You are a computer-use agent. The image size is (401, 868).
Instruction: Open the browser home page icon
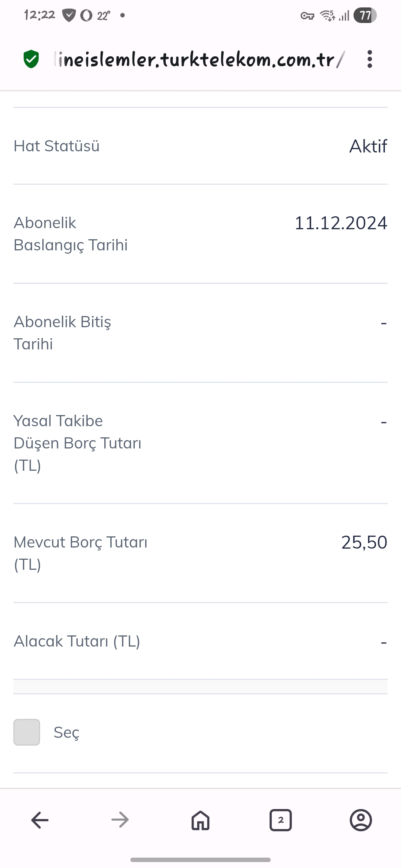[200, 820]
